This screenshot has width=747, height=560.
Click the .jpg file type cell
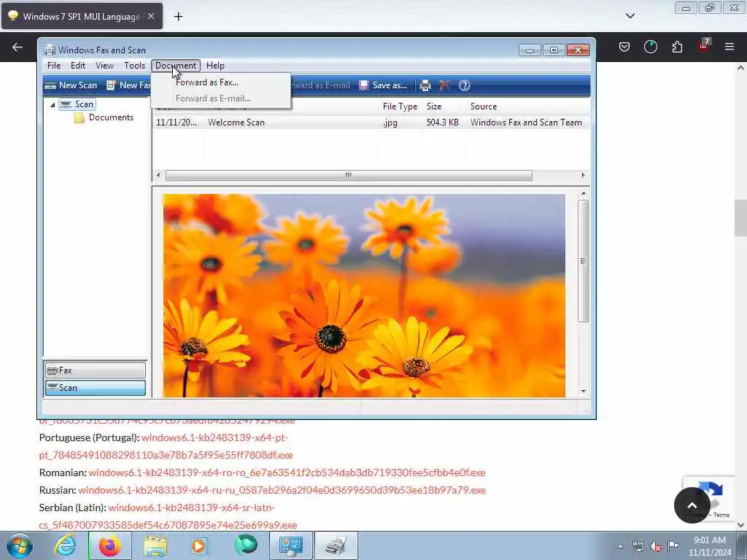[390, 122]
